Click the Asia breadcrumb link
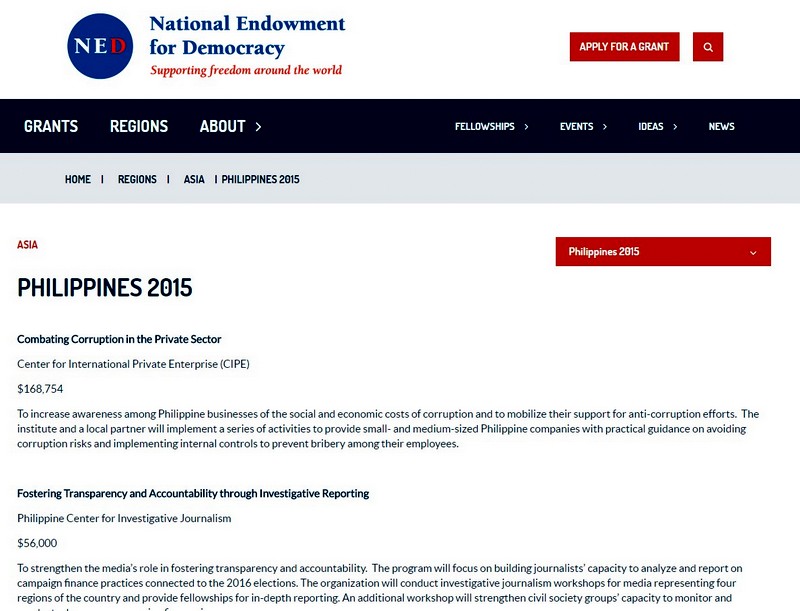This screenshot has width=800, height=611. pyautogui.click(x=194, y=180)
